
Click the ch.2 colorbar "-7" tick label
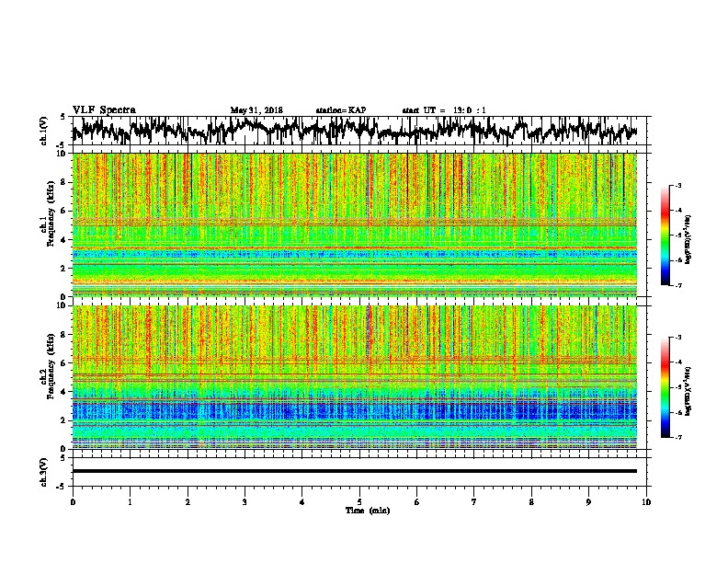[677, 438]
